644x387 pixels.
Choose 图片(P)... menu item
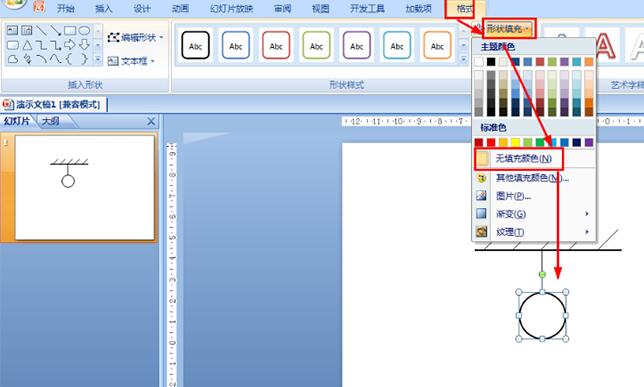click(513, 196)
